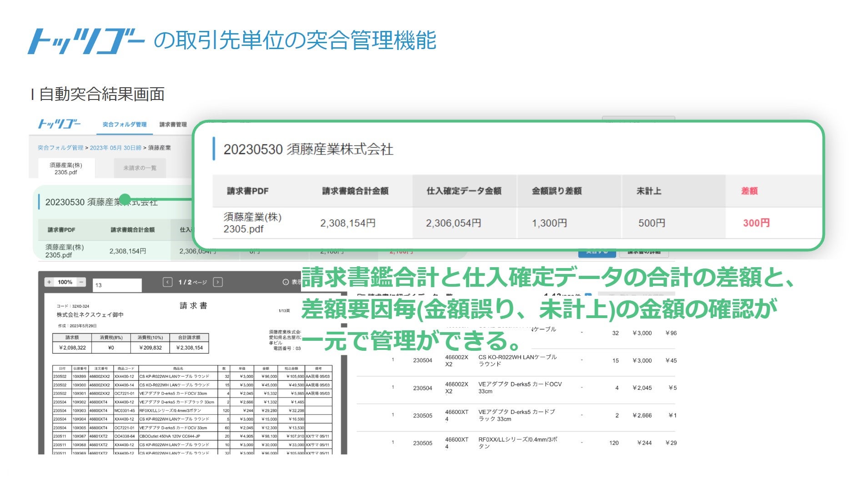The width and height of the screenshot is (868, 488).
Task: Click the red 300円 difference value
Action: 756,223
